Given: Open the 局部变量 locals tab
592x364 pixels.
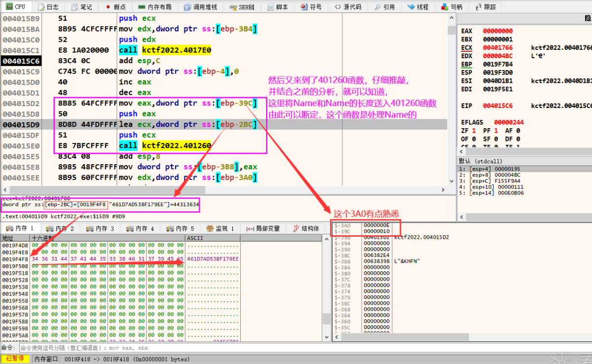Looking at the screenshot, I should click(x=263, y=228).
